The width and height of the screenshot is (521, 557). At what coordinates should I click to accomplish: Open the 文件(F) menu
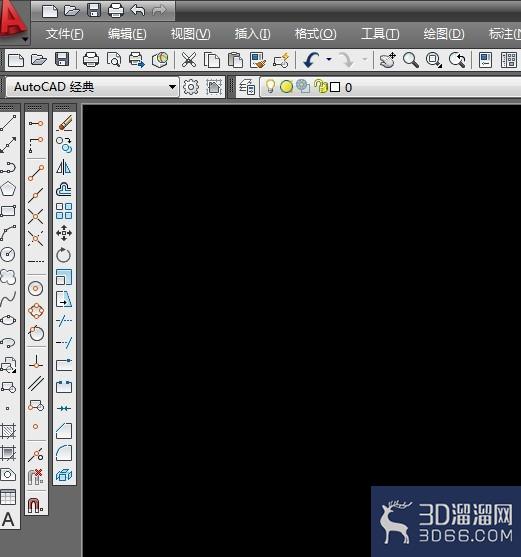coord(64,34)
